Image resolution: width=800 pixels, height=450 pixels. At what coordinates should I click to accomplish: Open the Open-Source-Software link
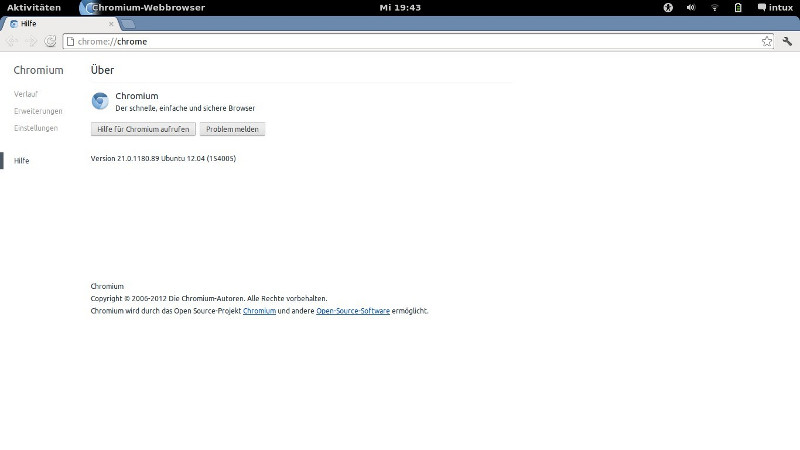(x=353, y=311)
